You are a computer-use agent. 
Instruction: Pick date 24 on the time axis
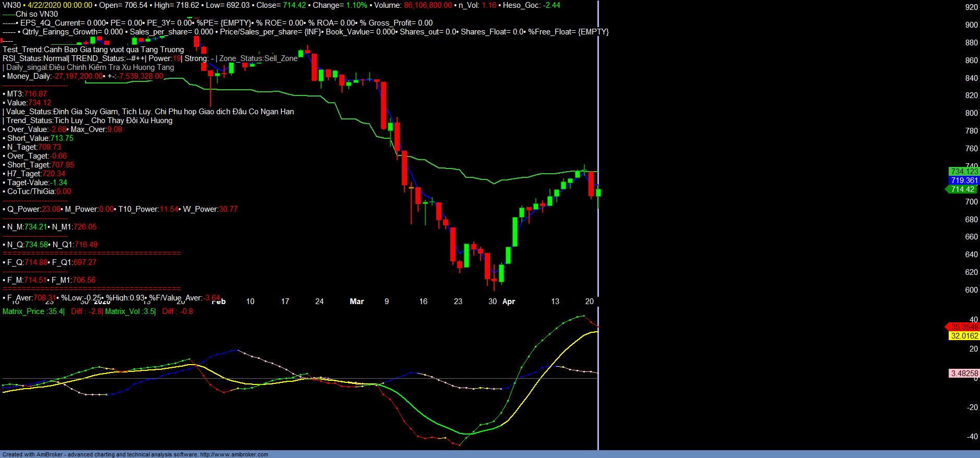coord(320,302)
